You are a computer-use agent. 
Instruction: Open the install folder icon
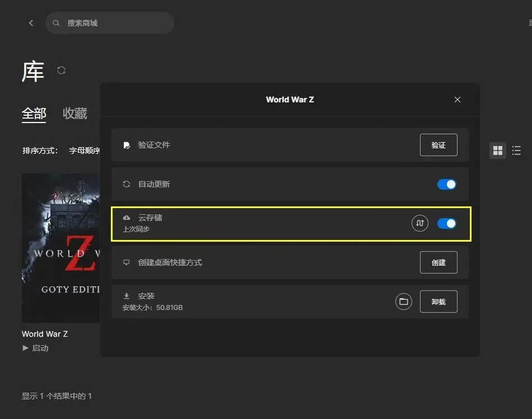pos(403,302)
